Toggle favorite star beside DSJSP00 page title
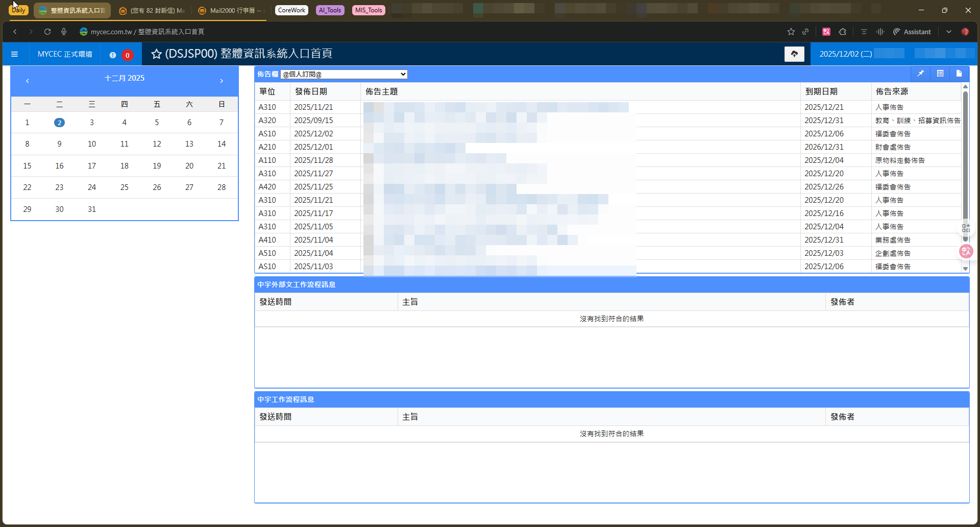This screenshot has height=527, width=980. click(x=156, y=54)
